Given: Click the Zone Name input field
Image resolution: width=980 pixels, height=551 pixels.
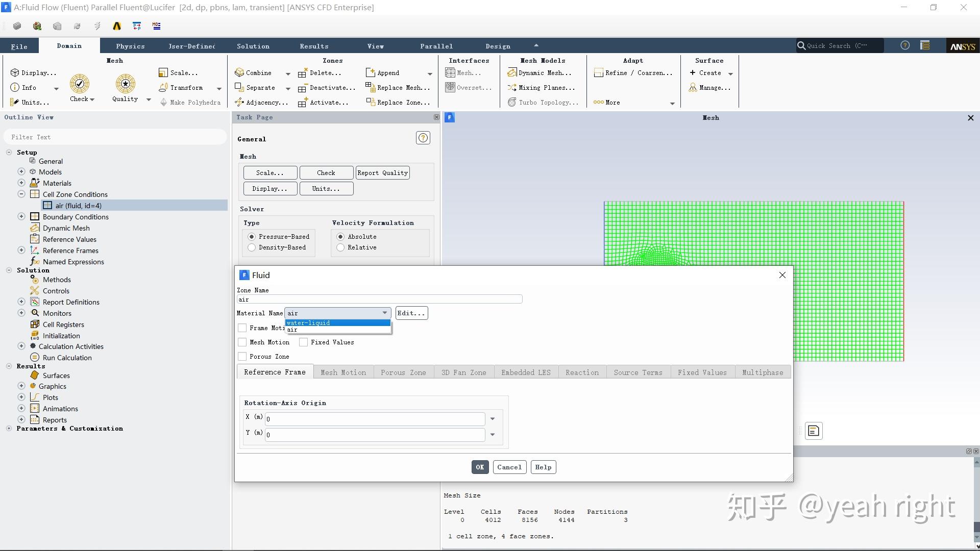Looking at the screenshot, I should [379, 299].
